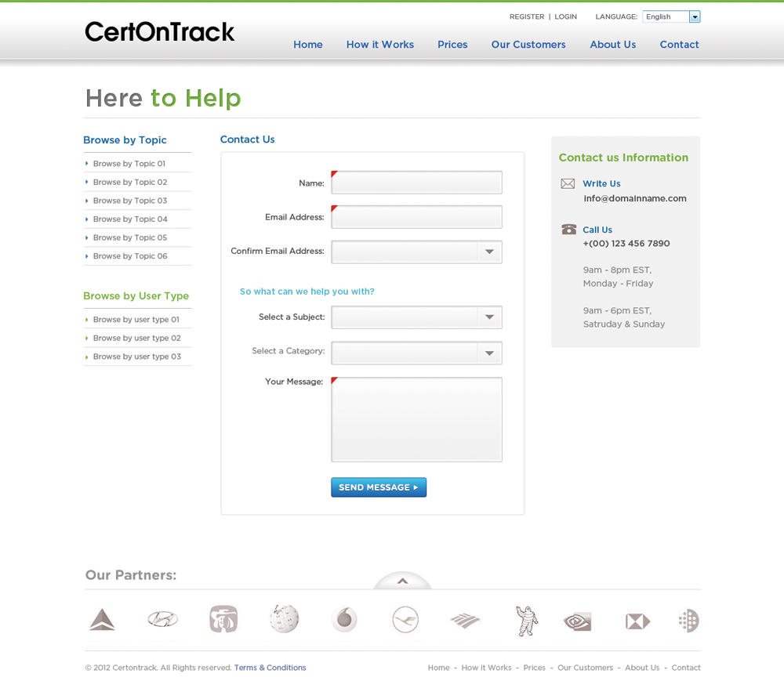This screenshot has width=784, height=688.
Task: Click the CertOnTrack logo
Action: [x=159, y=32]
